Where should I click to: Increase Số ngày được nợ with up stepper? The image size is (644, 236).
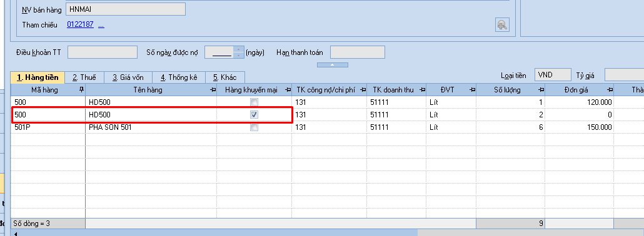click(238, 49)
